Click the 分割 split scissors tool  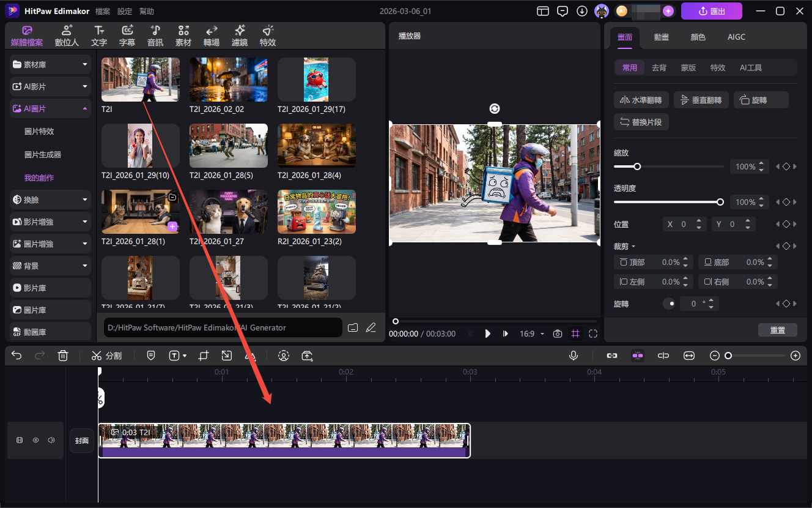(x=106, y=356)
